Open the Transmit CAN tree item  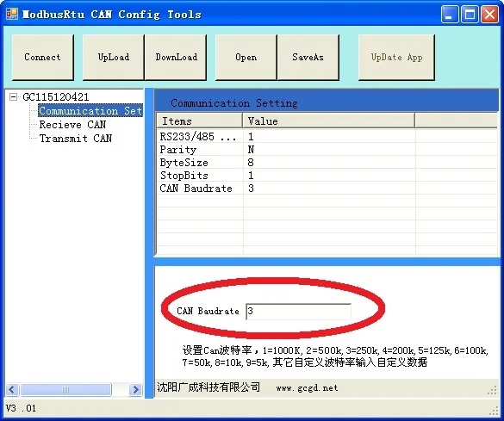tap(76, 139)
